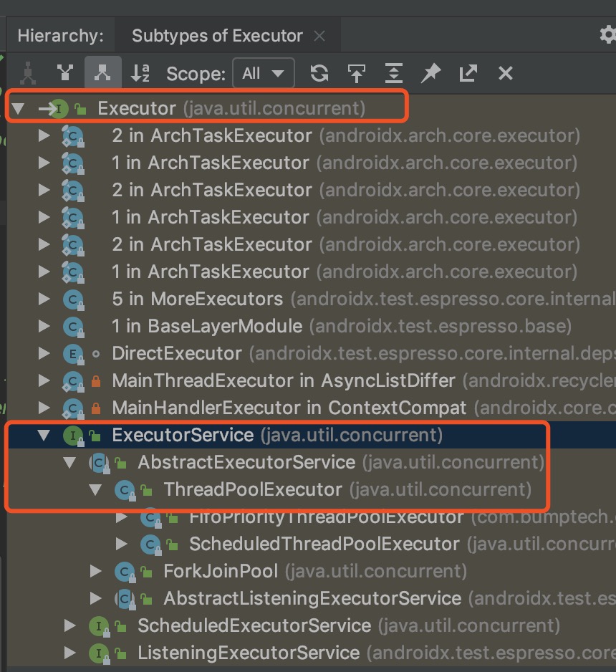Image resolution: width=616 pixels, height=672 pixels.
Task: Click the green public lock icon beside ExecutorService
Action: (95, 436)
